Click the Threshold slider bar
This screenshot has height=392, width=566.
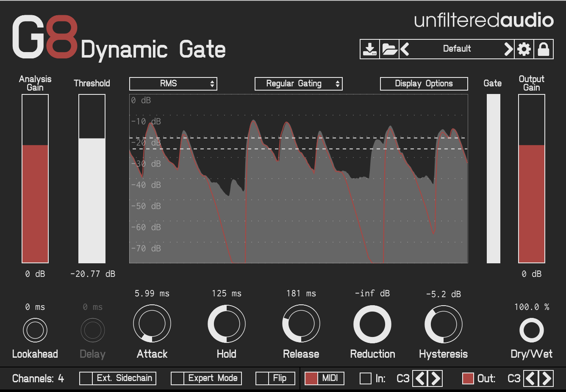[92, 179]
